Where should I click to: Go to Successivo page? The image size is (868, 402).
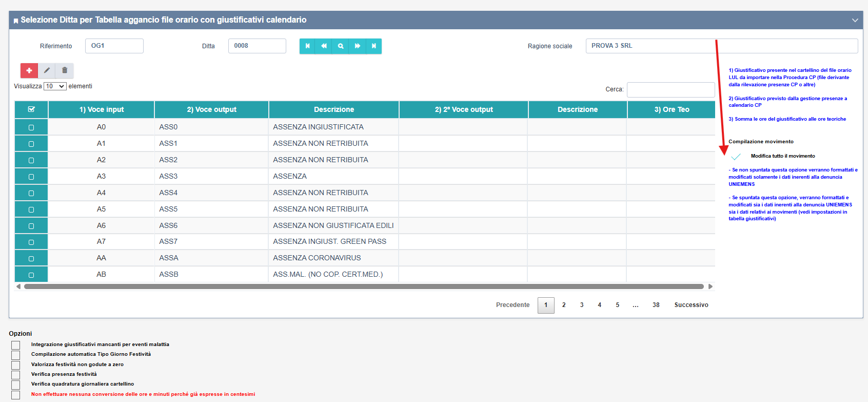click(x=692, y=305)
